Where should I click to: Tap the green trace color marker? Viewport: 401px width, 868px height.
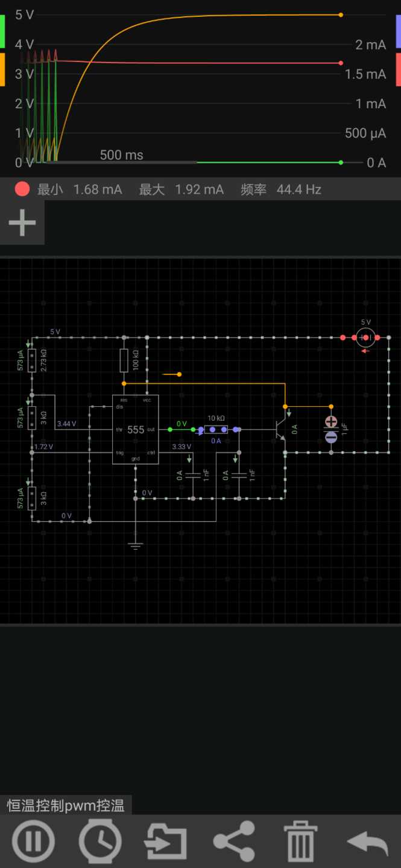2,30
